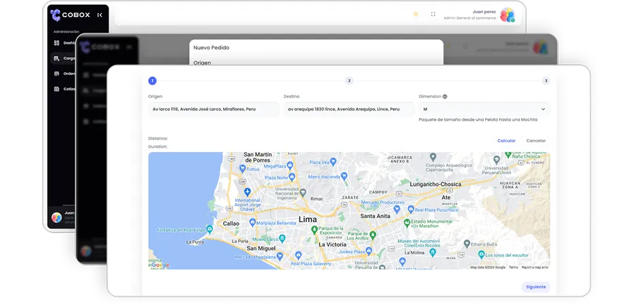Click the San Miguel label on map
This screenshot has width=644, height=308.
click(x=261, y=249)
